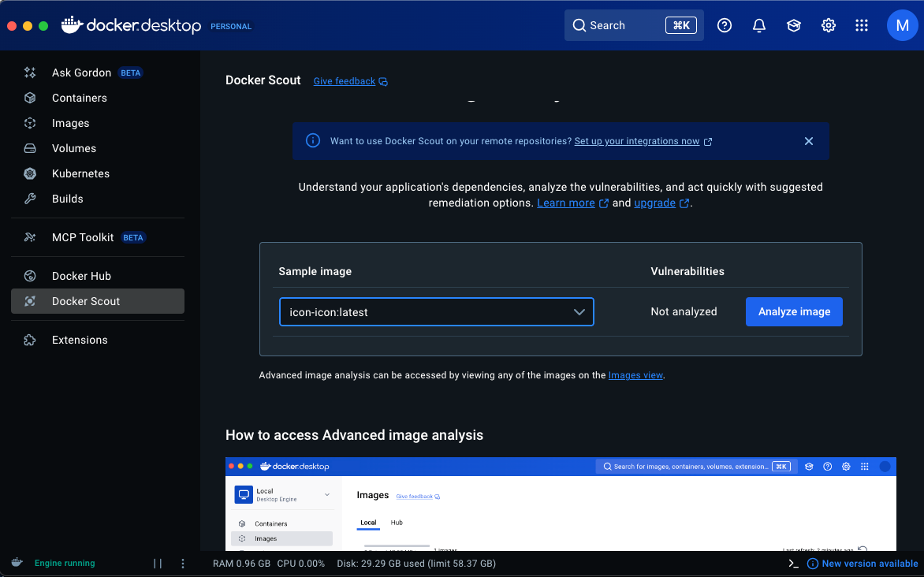Go to Images section

point(98,123)
